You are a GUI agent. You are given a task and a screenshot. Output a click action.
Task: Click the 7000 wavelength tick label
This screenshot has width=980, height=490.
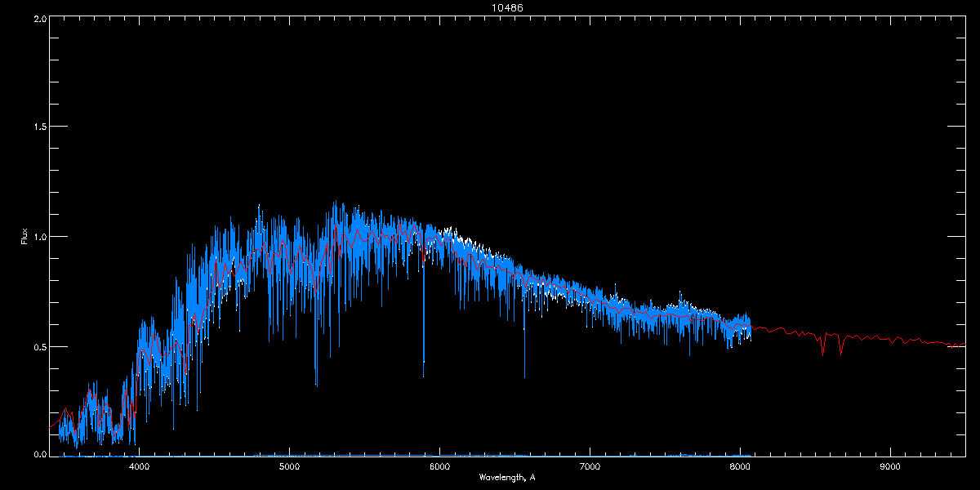[x=590, y=467]
